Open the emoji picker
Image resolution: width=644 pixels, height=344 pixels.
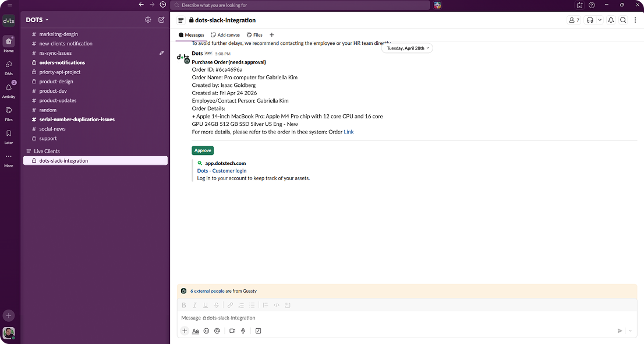click(206, 331)
